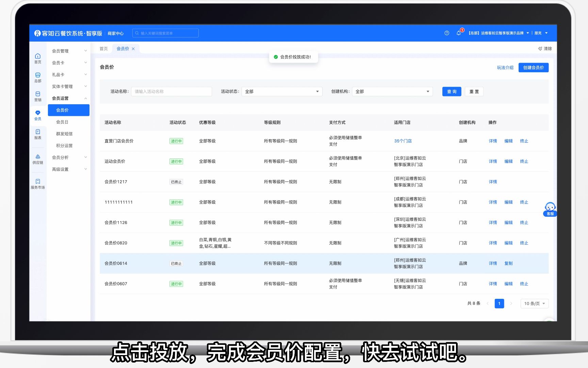Open the 首页 home icon in sidebar
Viewport: 588px width, 368px height.
coord(37,57)
